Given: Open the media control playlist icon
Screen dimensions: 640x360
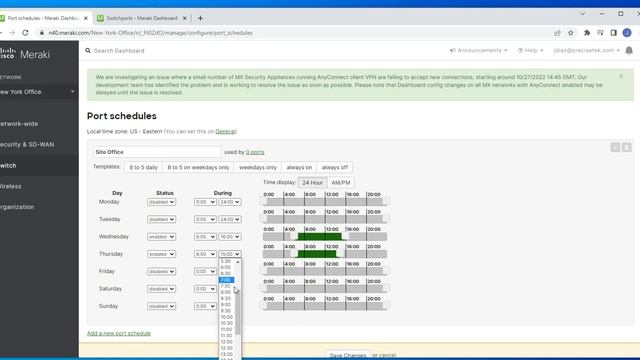Looking at the screenshot, I should [x=600, y=33].
